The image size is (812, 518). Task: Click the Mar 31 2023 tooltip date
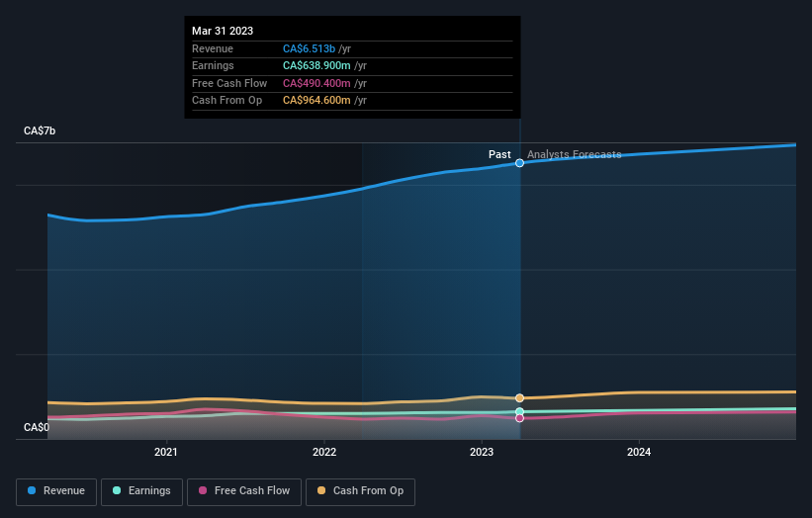pyautogui.click(x=223, y=31)
